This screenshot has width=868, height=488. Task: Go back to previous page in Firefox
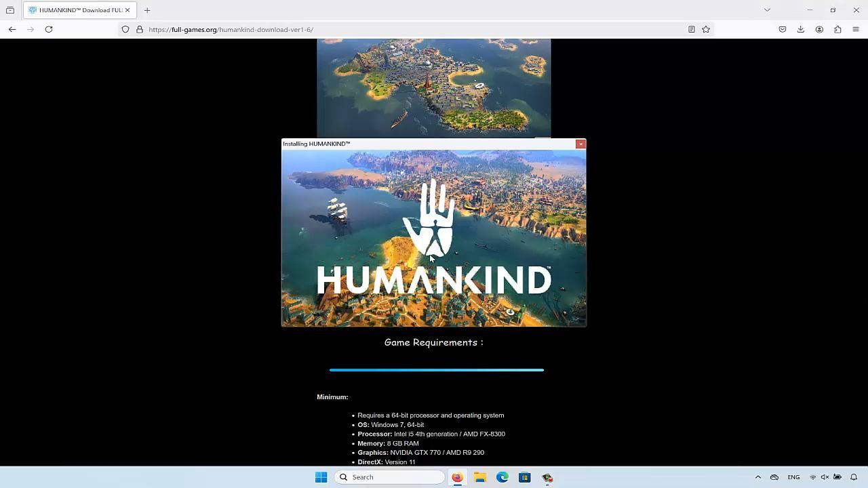[12, 29]
